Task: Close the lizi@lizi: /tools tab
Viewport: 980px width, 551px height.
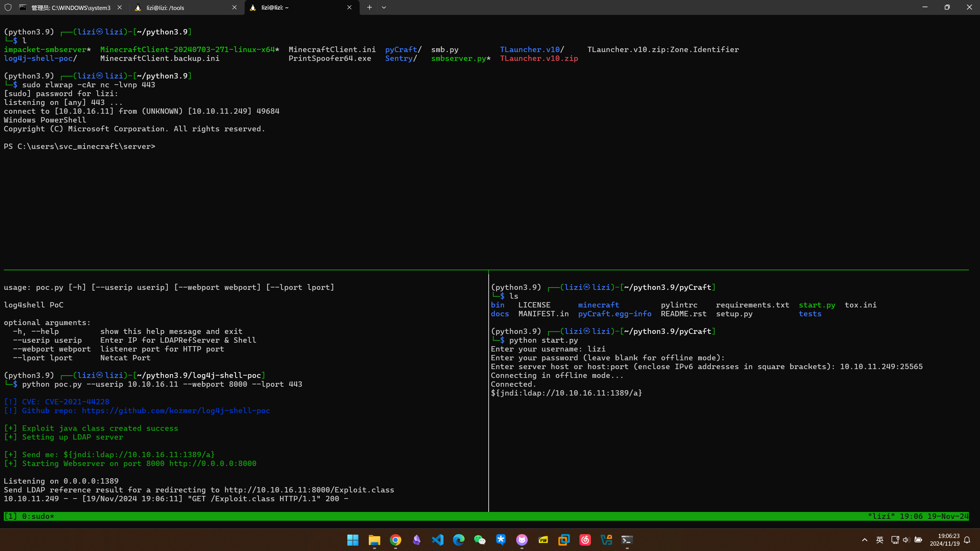Action: [234, 7]
